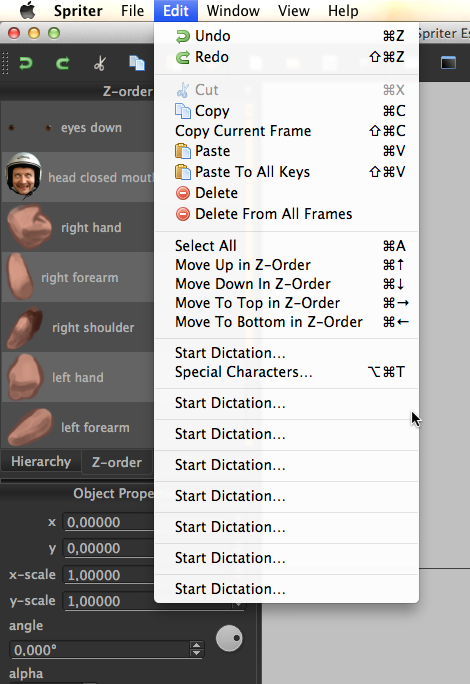Choose Paste To All Keys entry
This screenshot has width=470, height=684.
pyautogui.click(x=286, y=172)
